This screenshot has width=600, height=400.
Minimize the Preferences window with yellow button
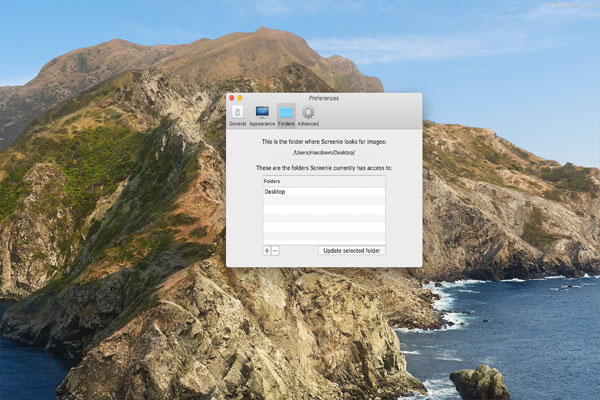pyautogui.click(x=240, y=99)
